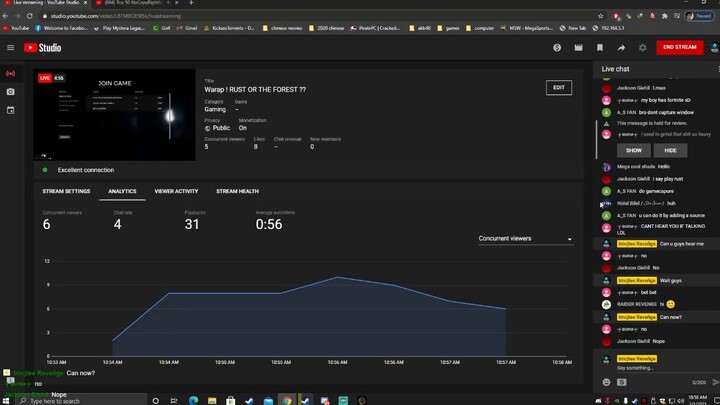This screenshot has width=720, height=405.
Task: Select the Stream (live) icon in sidebar
Action: [x=10, y=73]
